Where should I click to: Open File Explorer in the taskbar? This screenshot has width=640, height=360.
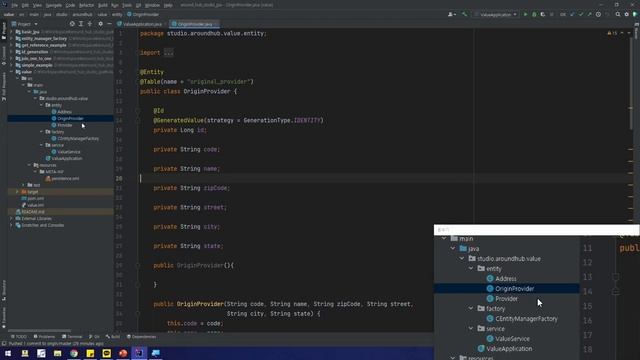(58, 353)
